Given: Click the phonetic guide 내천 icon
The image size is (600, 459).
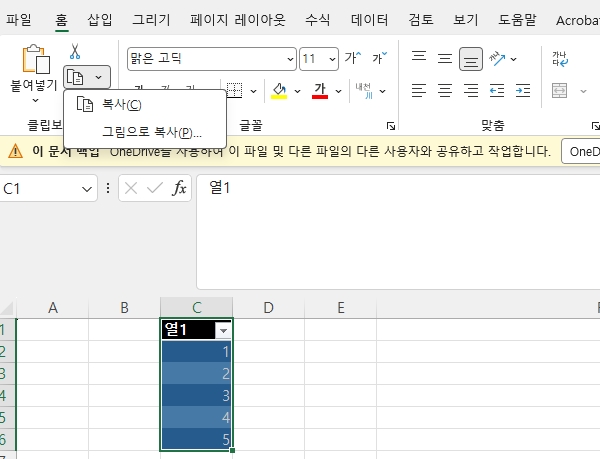Looking at the screenshot, I should click(x=364, y=91).
